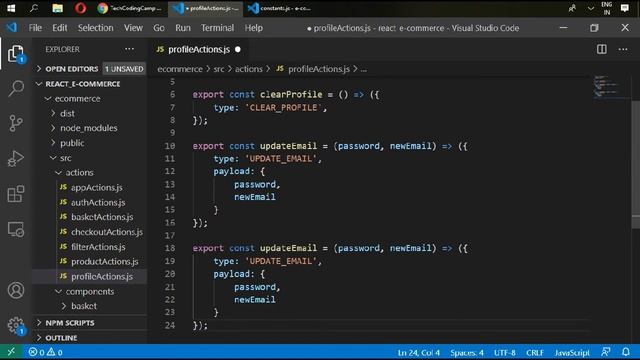Screen dimensions: 640x360
Task: Select the profileActions.js editor tab
Action: [198, 49]
